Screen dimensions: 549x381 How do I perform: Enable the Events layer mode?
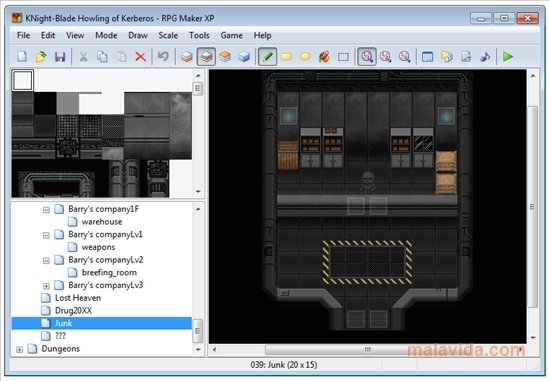click(x=244, y=57)
